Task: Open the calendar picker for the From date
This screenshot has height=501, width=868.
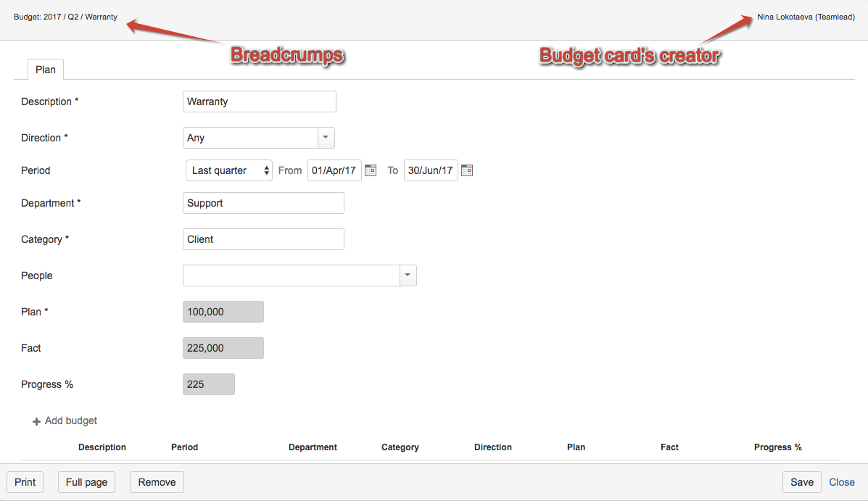Action: 371,170
